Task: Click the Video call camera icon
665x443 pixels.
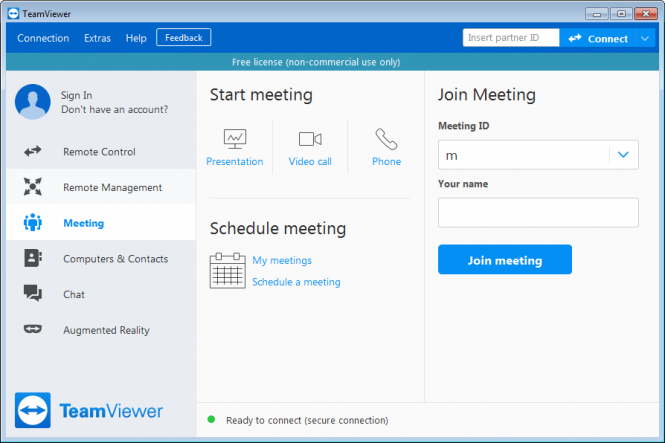Action: tap(310, 139)
